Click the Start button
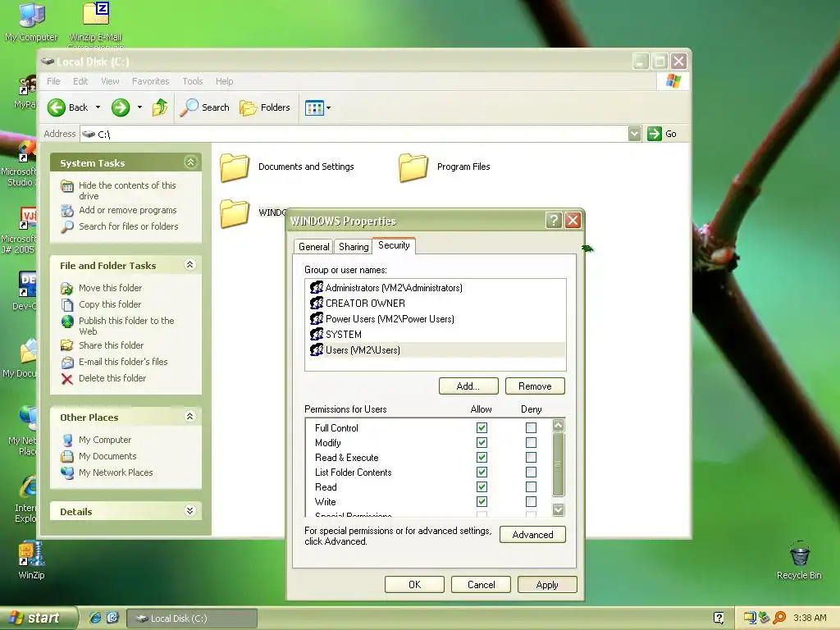 [x=38, y=618]
